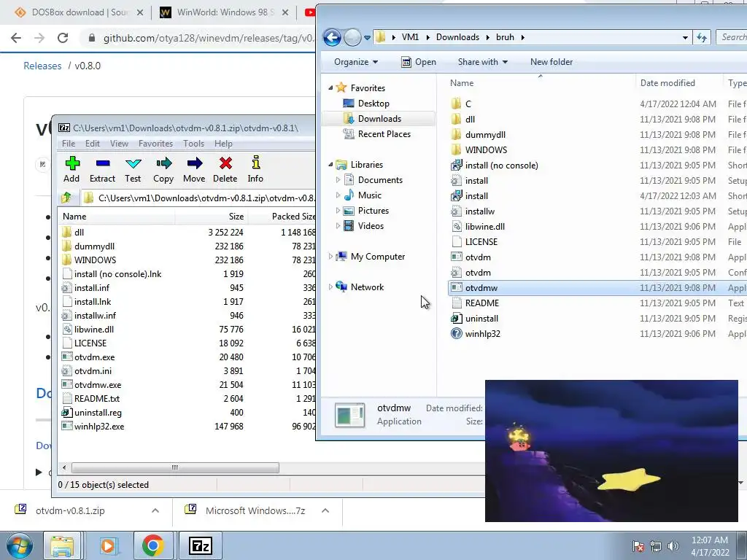Open the 7-Zip Favorites menu
Screen dimensions: 747x560
[x=156, y=144]
